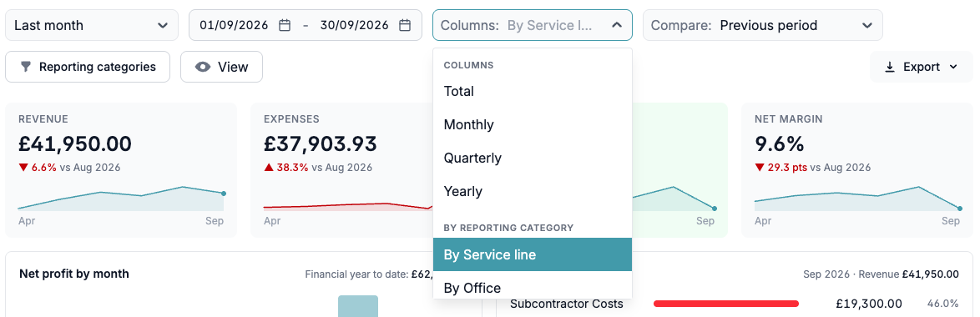Edit the 30/09/2026 end date field
This screenshot has height=317, width=980.
(x=354, y=26)
